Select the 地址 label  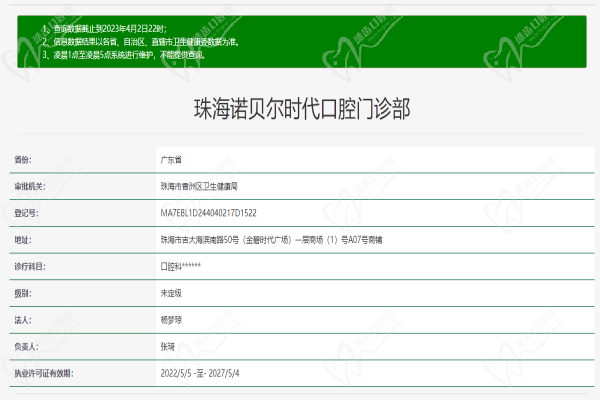[x=23, y=240]
